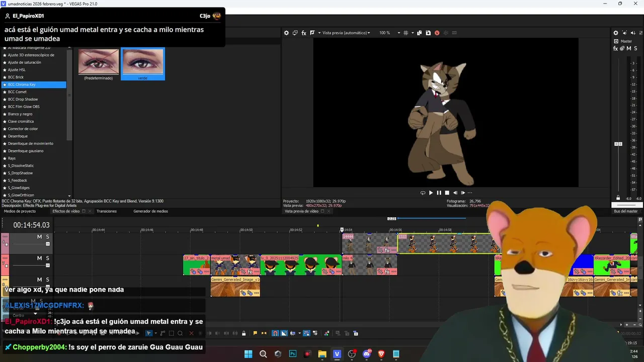This screenshot has width=644, height=362.
Task: Select BCC Chroma Key effect
Action: (x=33, y=84)
